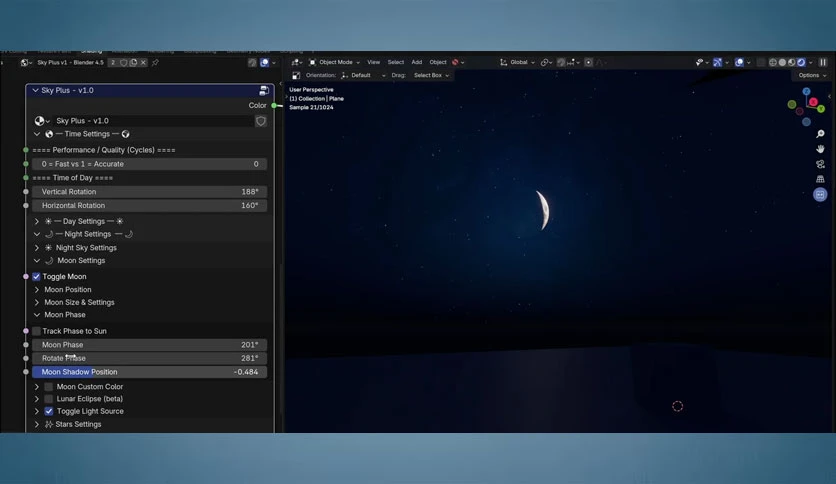Image resolution: width=836 pixels, height=484 pixels.
Task: Open the Add menu
Action: click(417, 62)
